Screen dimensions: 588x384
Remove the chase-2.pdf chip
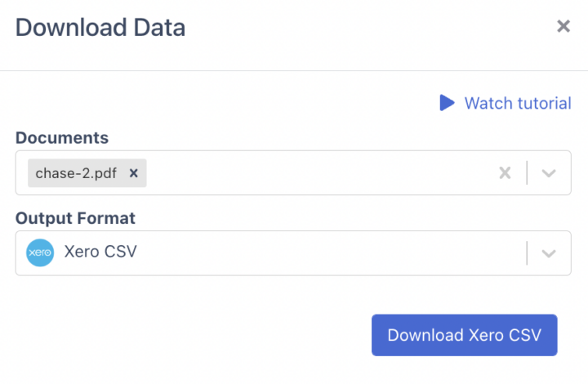[134, 173]
